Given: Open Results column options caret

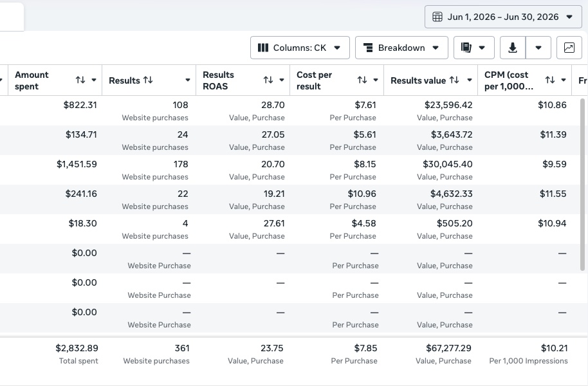Looking at the screenshot, I should (x=187, y=80).
